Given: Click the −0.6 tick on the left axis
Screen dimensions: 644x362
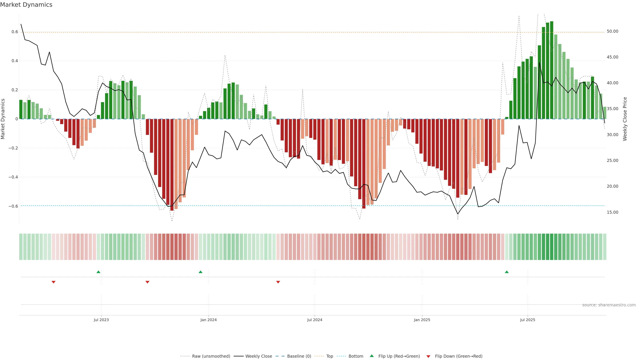Looking at the screenshot, I should 13,206.
